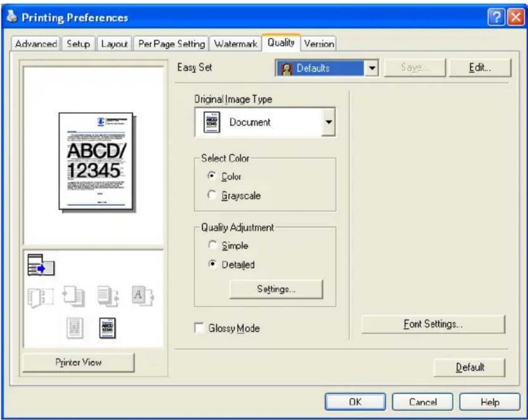Click the greyed plain text page icon
Screen dimensions: 528x420
(x=75, y=328)
